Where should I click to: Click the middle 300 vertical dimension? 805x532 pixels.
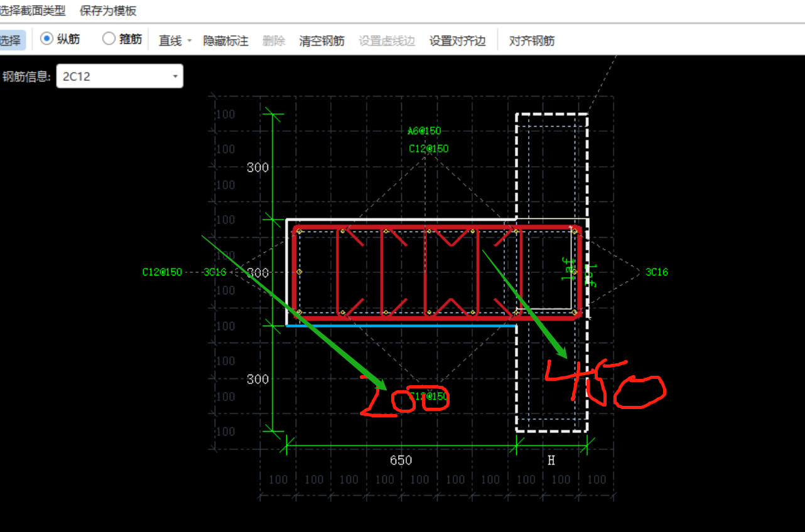(x=257, y=273)
